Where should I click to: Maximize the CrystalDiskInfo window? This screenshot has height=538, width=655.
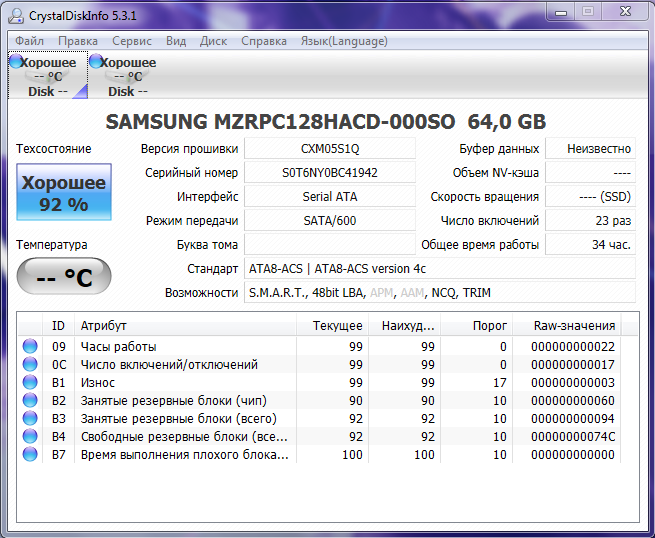tap(588, 13)
